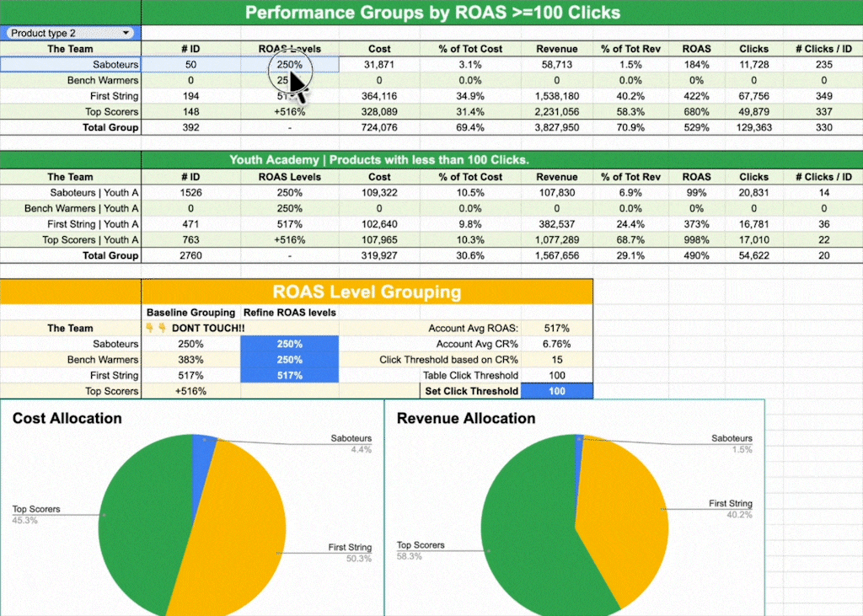863x616 pixels.
Task: Select the Total Group cost cell 724,076
Action: [379, 128]
